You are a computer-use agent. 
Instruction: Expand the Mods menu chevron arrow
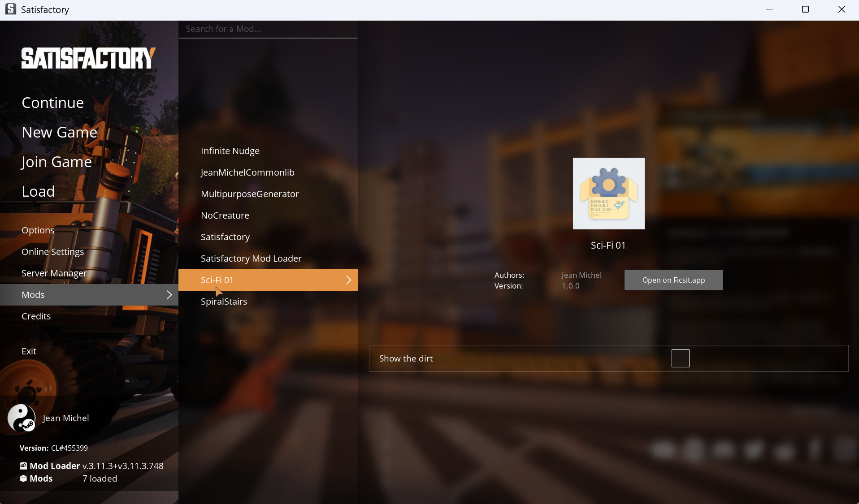coord(169,295)
